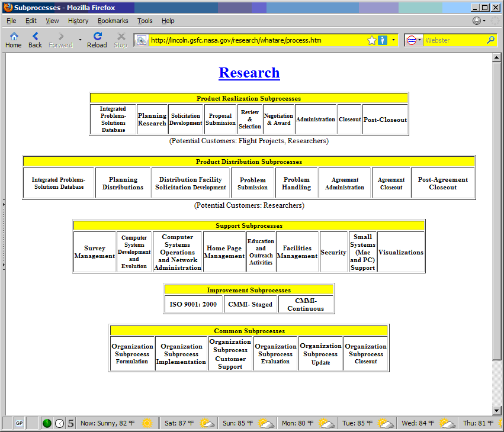Click 'Review & Selection' cell
Image resolution: width=504 pixels, height=432 pixels.
(250, 119)
